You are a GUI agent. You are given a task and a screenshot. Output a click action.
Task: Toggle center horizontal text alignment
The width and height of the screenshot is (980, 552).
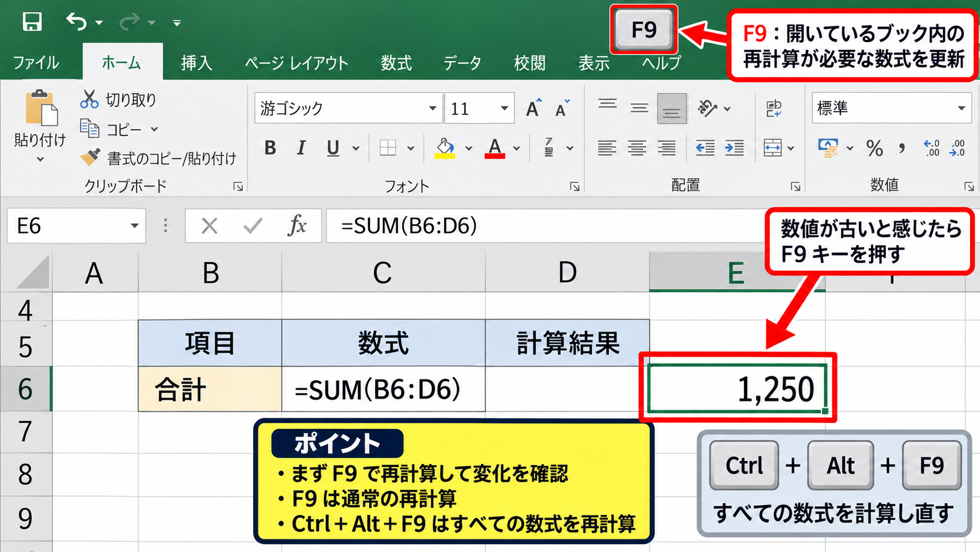click(637, 148)
